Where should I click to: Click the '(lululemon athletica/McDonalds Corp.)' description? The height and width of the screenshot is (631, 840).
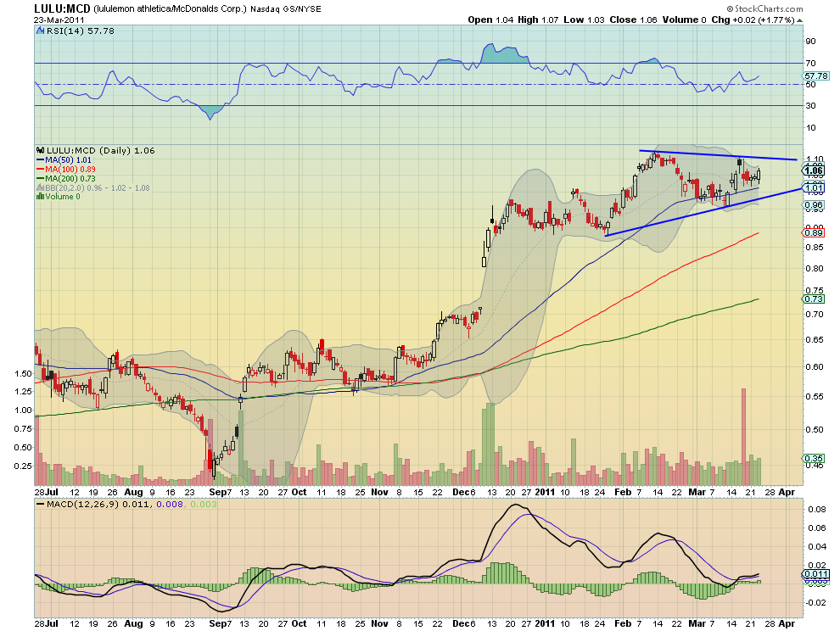[x=171, y=9]
